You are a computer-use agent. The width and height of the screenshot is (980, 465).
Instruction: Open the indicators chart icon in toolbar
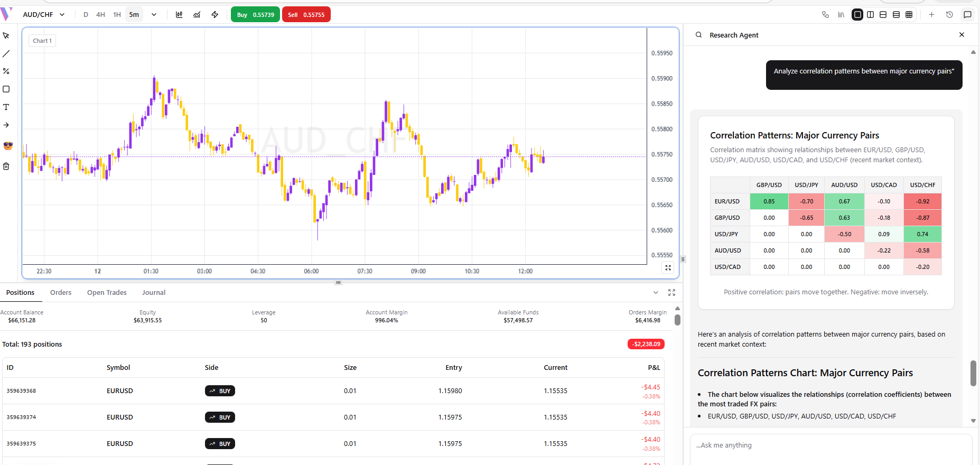coord(197,15)
